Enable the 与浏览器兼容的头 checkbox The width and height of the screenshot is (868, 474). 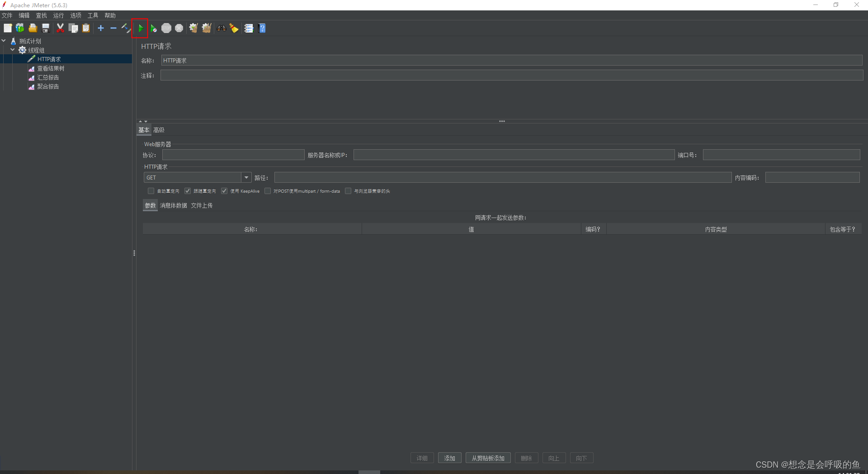348,191
